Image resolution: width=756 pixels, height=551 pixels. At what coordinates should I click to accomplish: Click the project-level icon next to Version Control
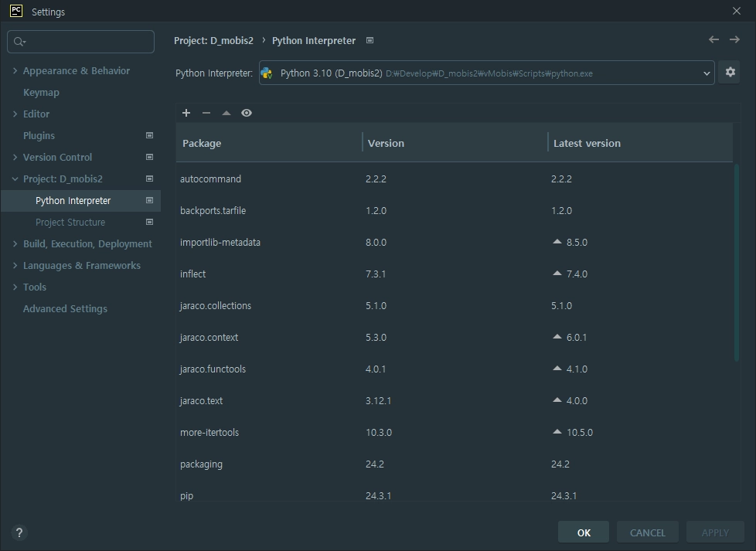149,157
